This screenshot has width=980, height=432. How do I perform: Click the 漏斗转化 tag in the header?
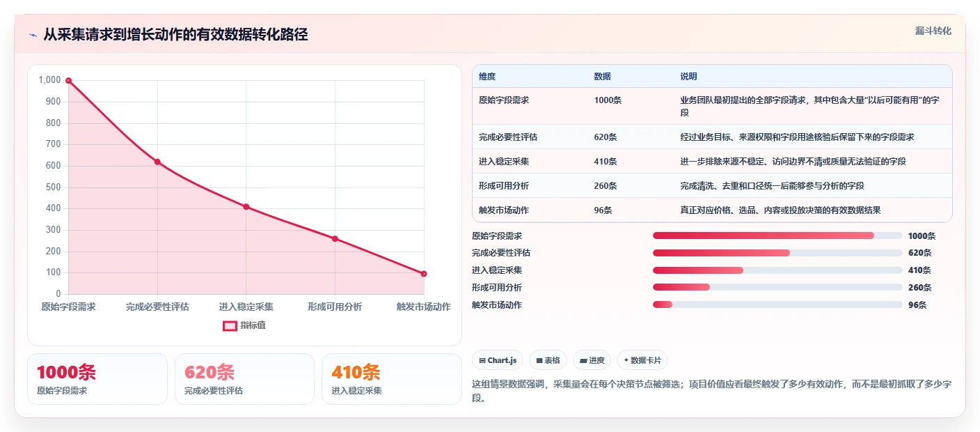point(933,31)
